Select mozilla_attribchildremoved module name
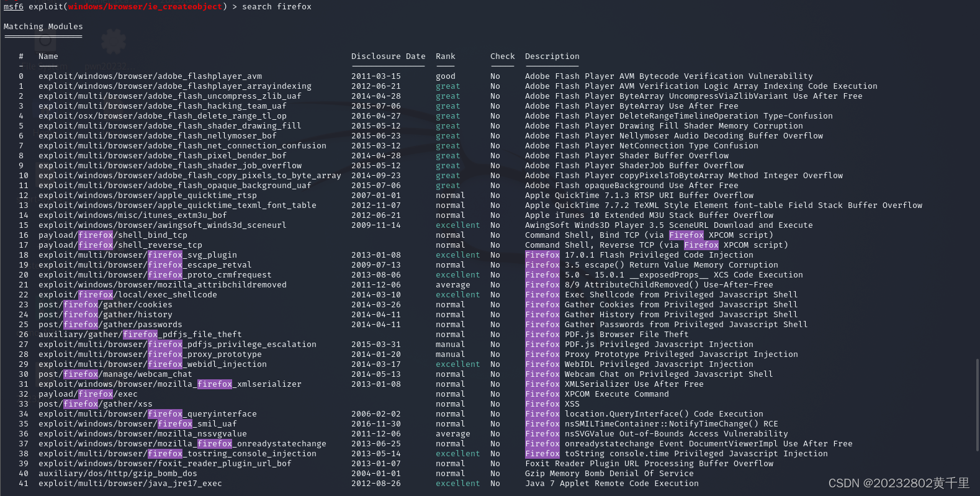The height and width of the screenshot is (496, 980). [x=163, y=285]
